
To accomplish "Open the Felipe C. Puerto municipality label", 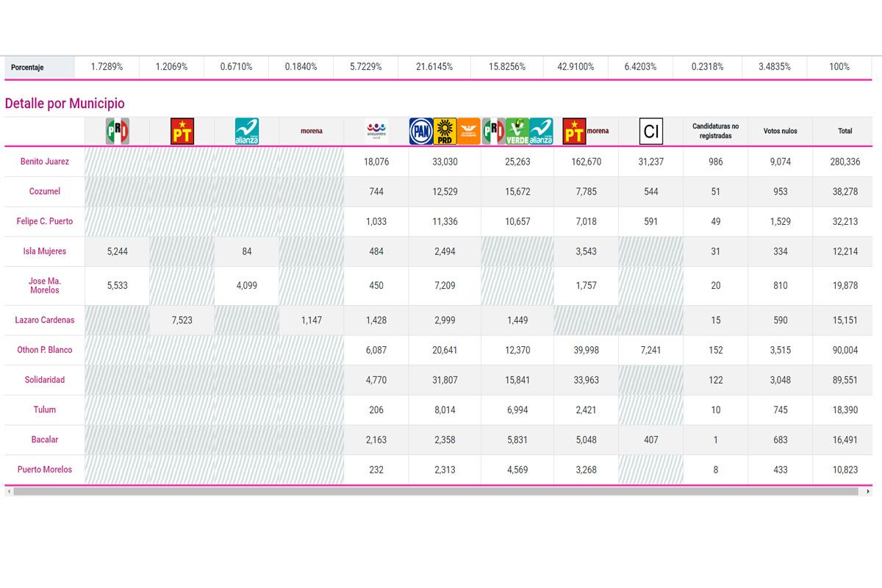I will pos(45,221).
